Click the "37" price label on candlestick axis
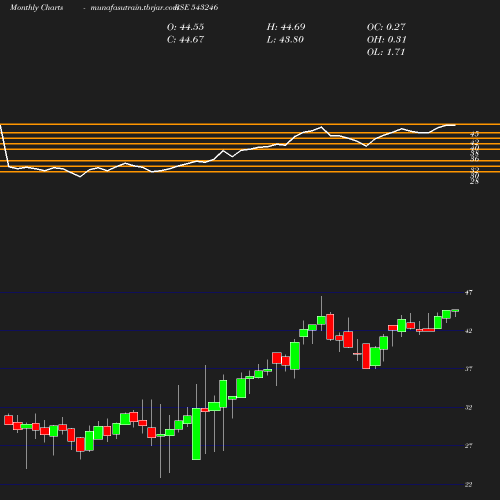This screenshot has height=500, width=500. 469,369
